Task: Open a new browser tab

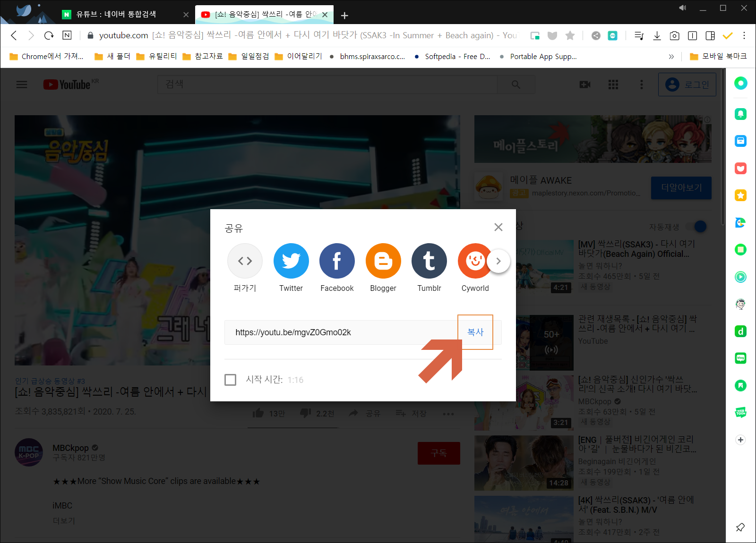Action: click(x=344, y=16)
